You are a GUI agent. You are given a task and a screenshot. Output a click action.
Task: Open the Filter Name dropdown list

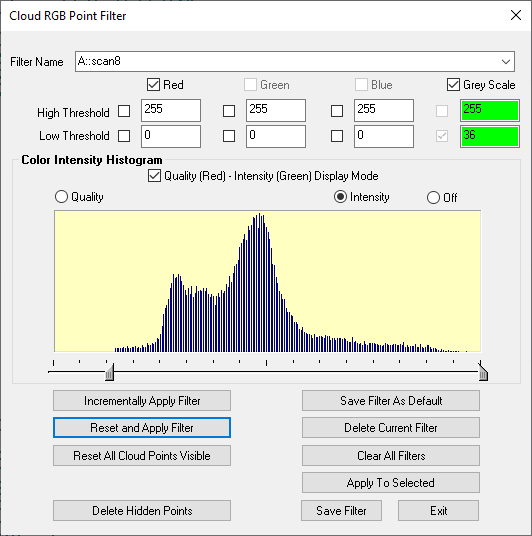coord(506,62)
